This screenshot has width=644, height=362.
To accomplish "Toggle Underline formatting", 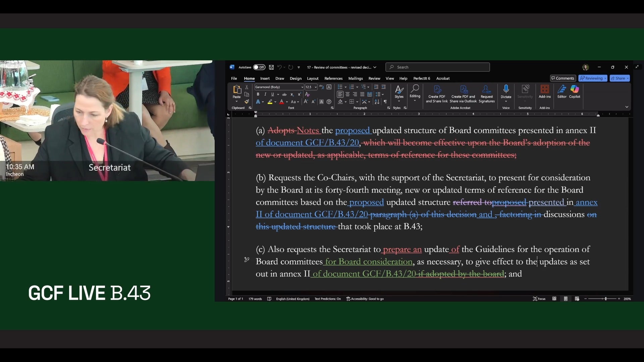I will click(272, 94).
